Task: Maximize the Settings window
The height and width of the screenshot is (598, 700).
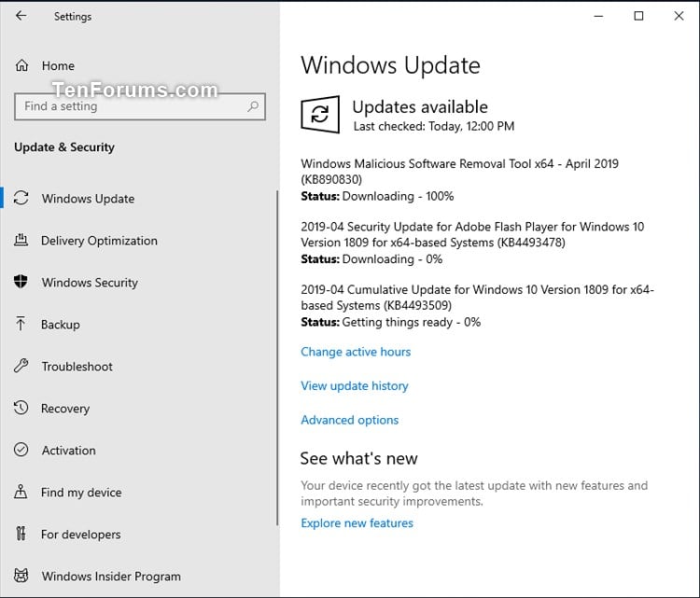Action: [x=638, y=16]
